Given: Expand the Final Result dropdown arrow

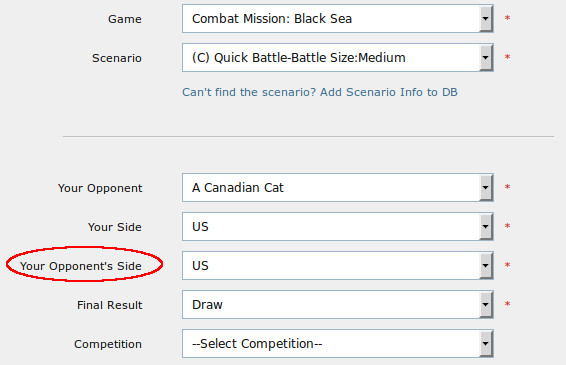Looking at the screenshot, I should (x=486, y=305).
